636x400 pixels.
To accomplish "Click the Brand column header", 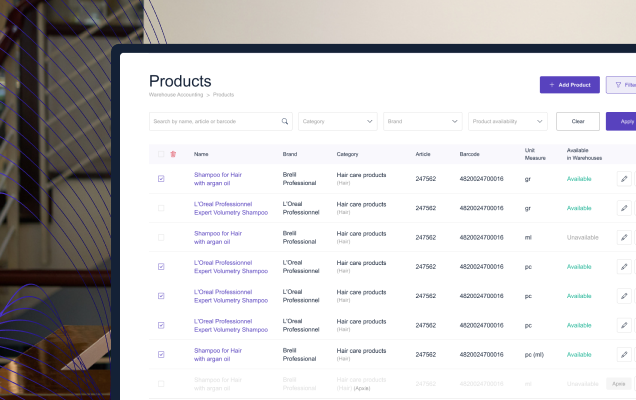I will [290, 154].
